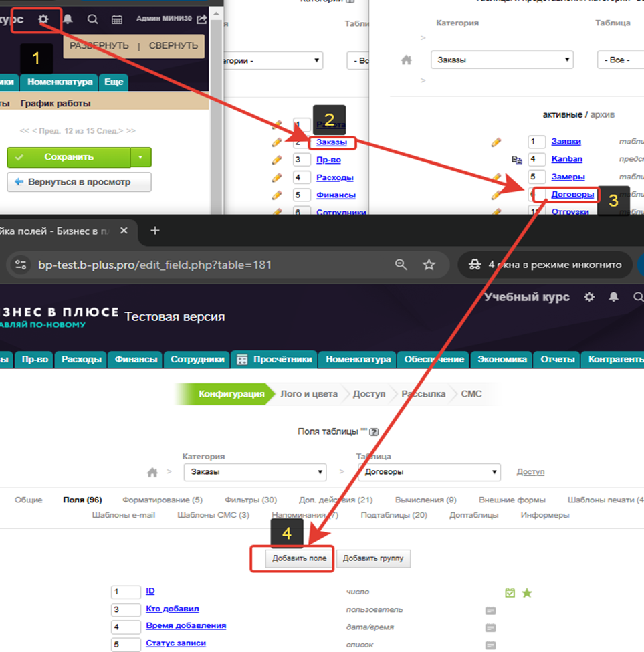
Task: Bookmark the page with the star icon
Action: 429,265
